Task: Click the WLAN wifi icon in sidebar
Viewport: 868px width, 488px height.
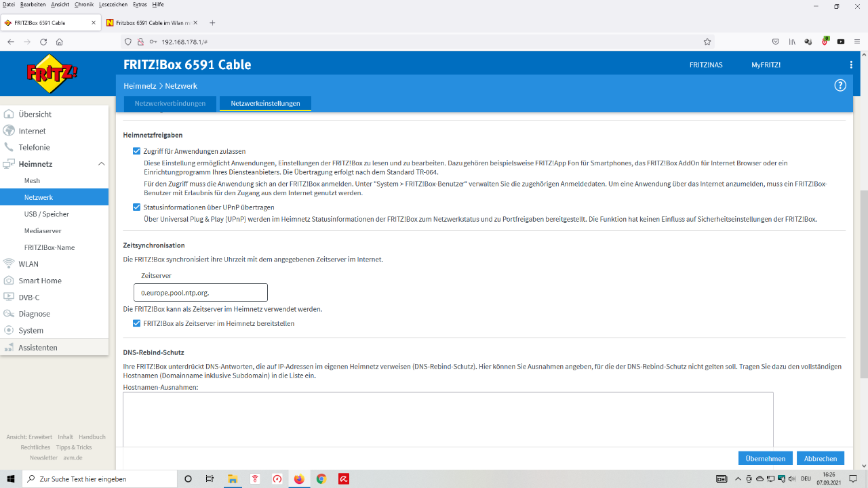Action: pos(9,264)
